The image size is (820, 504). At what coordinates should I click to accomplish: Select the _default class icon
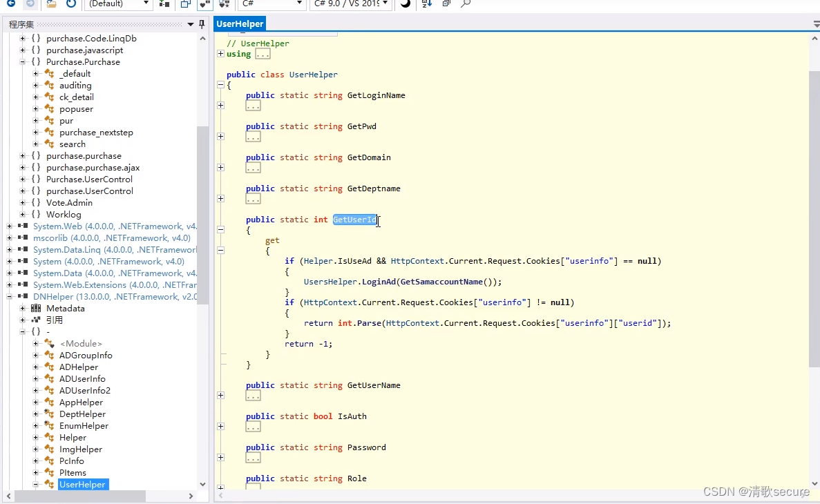[x=49, y=74]
